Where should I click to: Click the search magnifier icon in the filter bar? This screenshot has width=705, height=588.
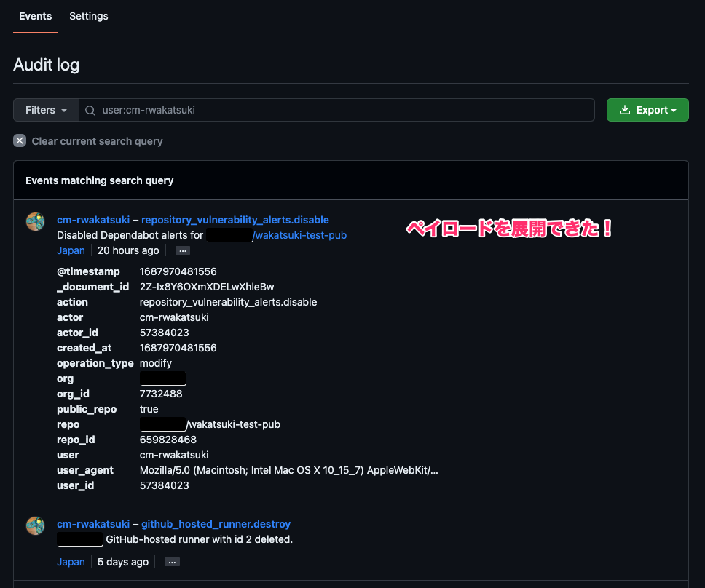click(90, 110)
